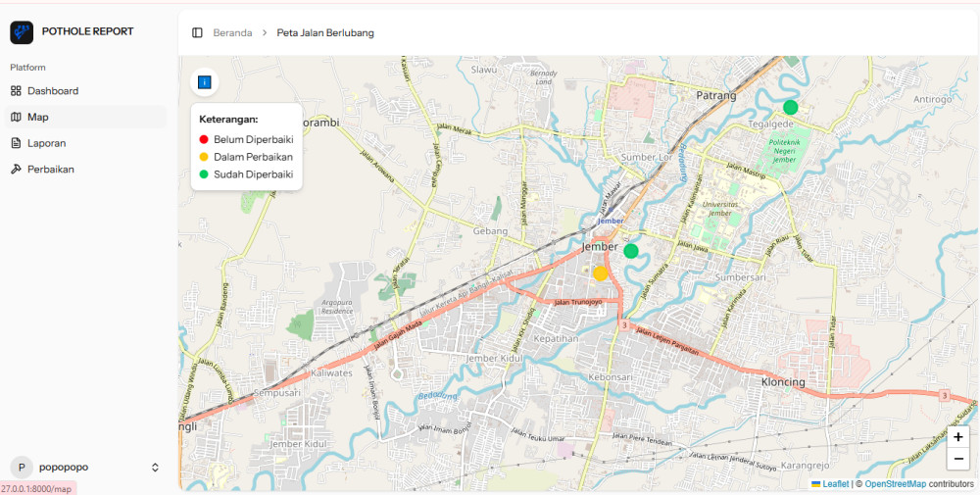
Task: Open the OpenStreetMap attribution link
Action: point(895,484)
